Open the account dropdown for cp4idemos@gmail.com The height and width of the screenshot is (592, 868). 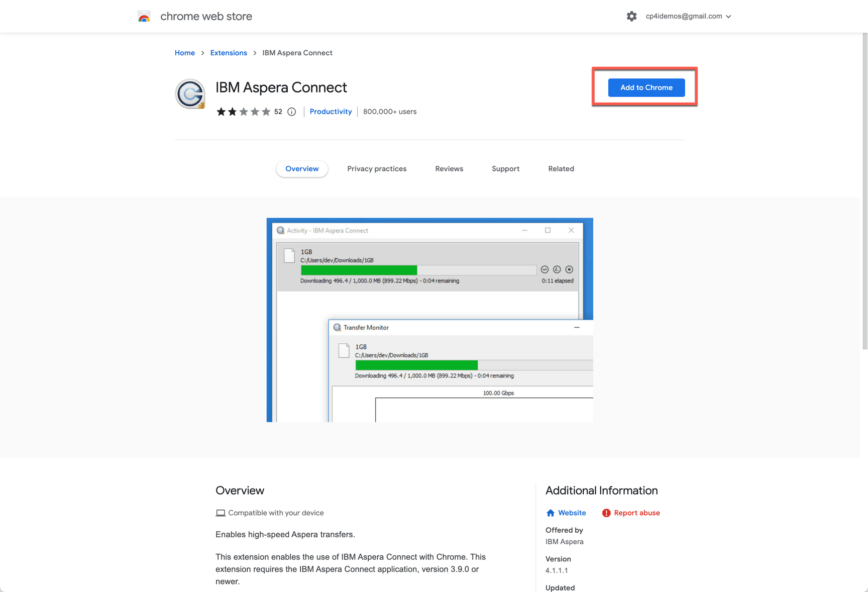[728, 16]
